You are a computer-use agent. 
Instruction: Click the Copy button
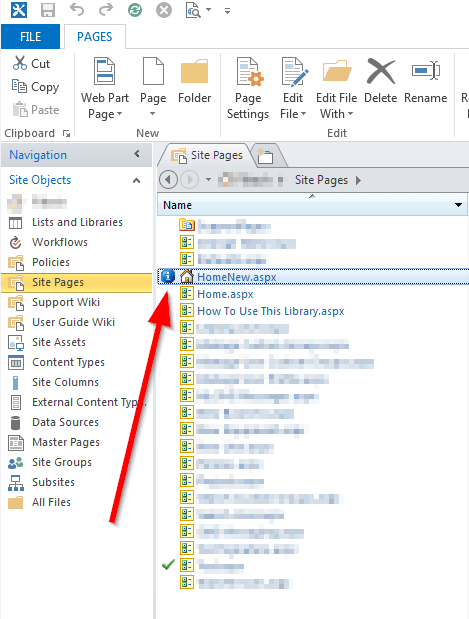tap(36, 86)
